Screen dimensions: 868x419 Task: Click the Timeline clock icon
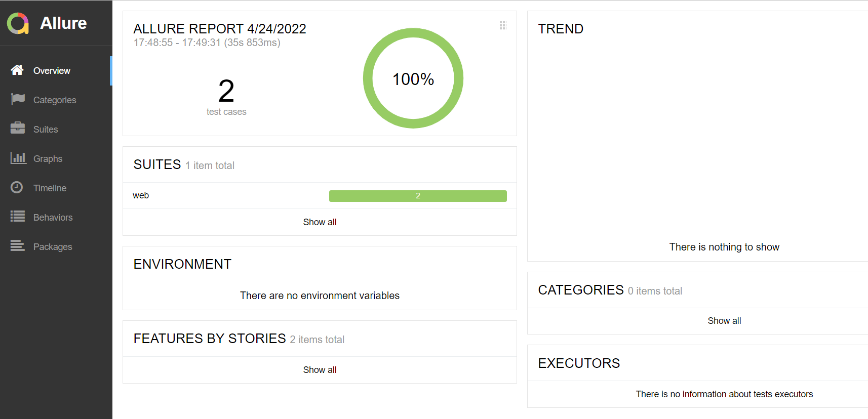(x=17, y=187)
